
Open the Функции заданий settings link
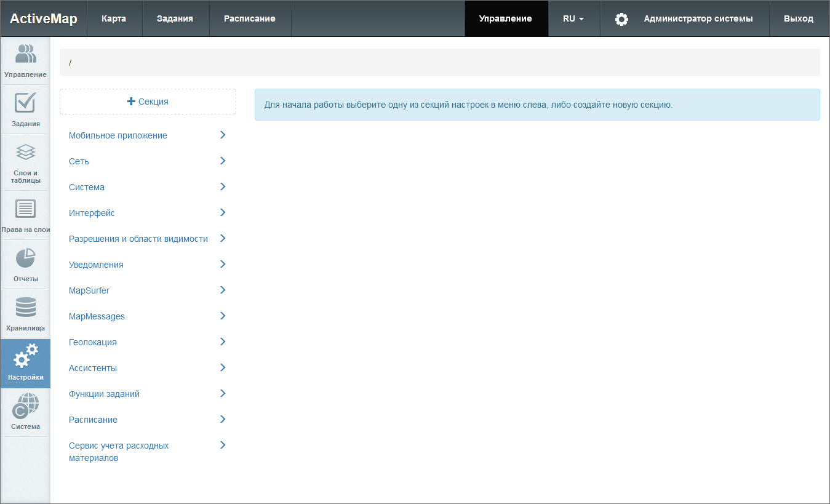coord(104,394)
